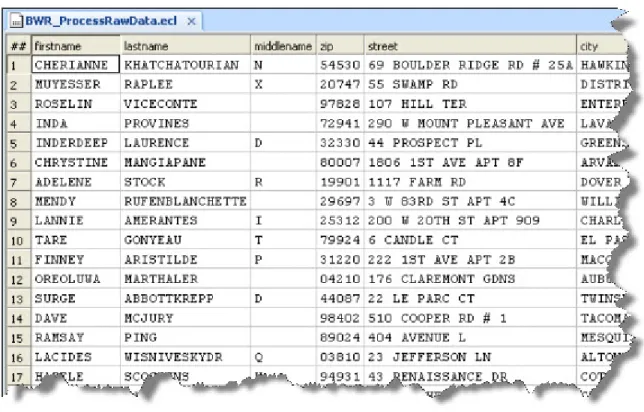This screenshot has height=412, width=644.
Task: Close the BWR_ProcessRawData.ecl tab
Action: pyautogui.click(x=191, y=21)
